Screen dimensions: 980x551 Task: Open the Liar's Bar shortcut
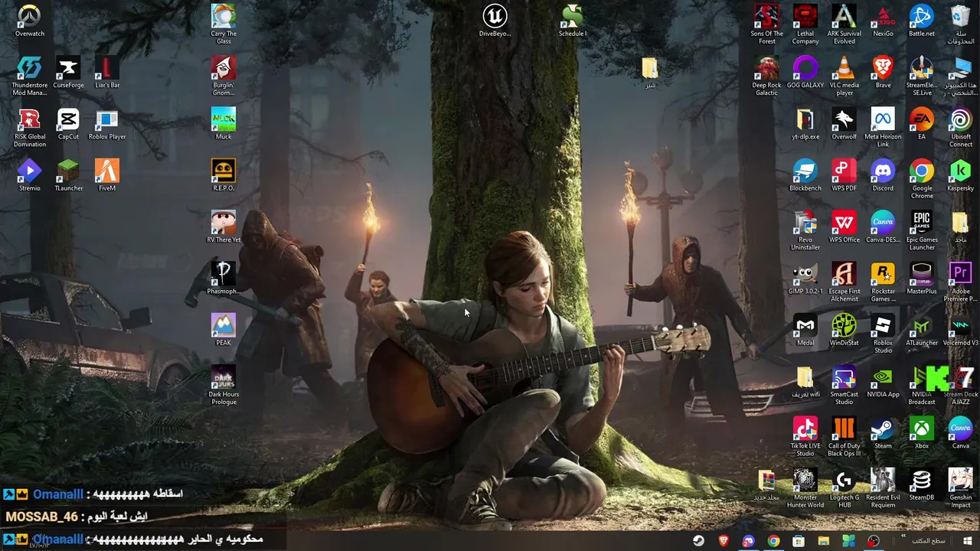(x=107, y=72)
